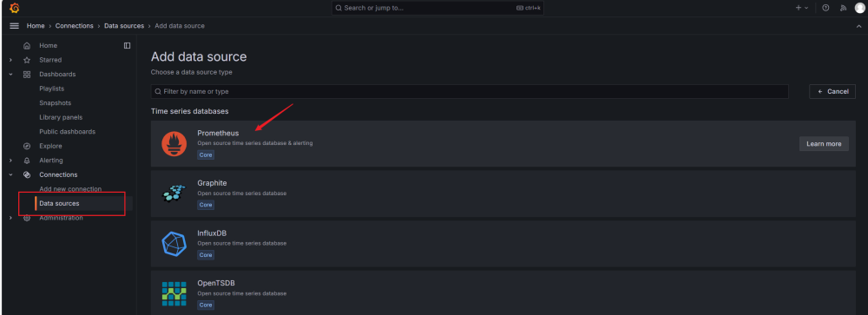Screen dimensions: 868x315
Task: Click Learn more for Prometheus
Action: [824, 144]
